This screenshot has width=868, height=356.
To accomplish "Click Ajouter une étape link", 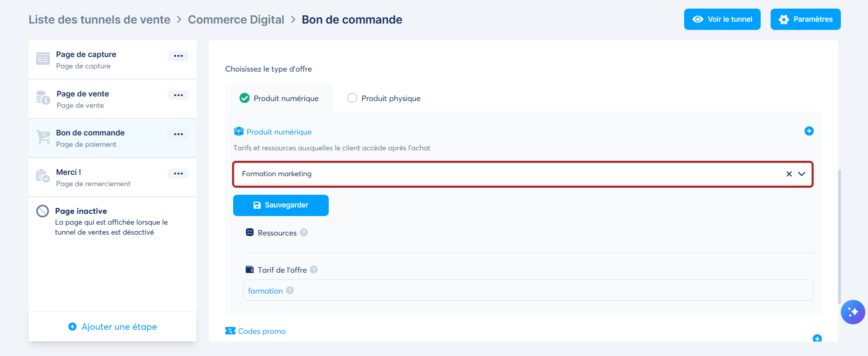I will coord(112,327).
